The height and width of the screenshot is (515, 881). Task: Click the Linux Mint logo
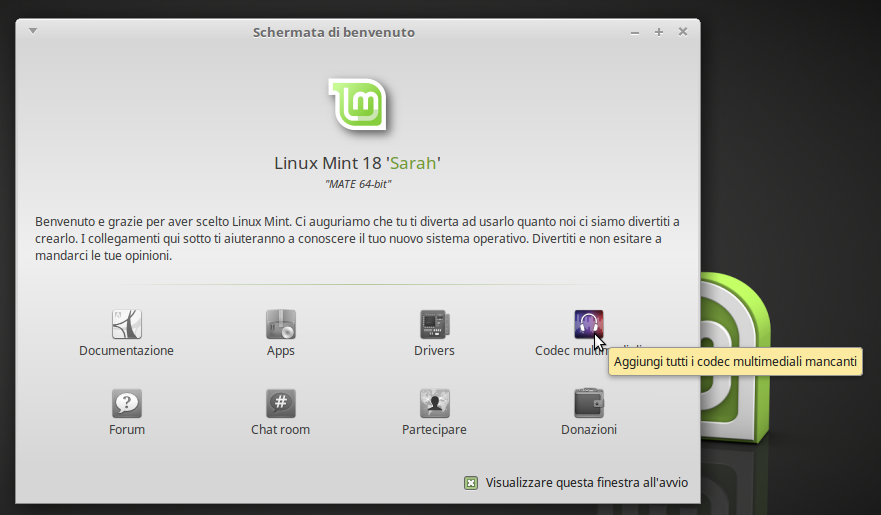pos(358,104)
